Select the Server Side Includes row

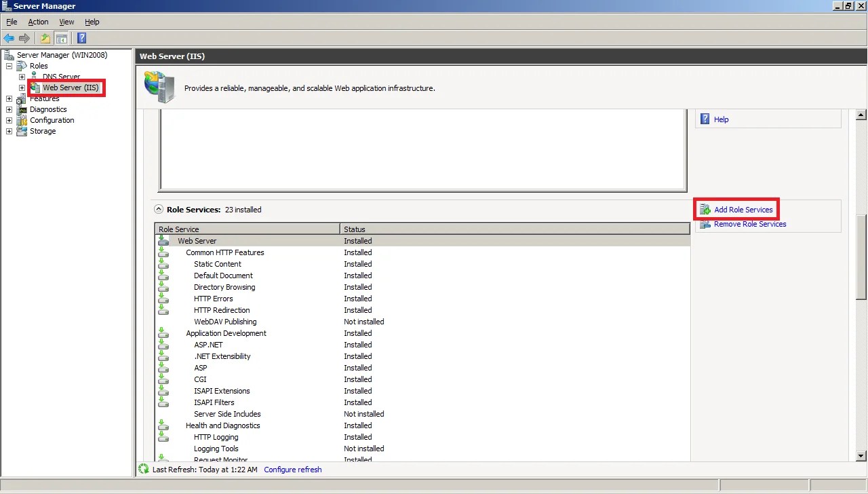[423, 414]
